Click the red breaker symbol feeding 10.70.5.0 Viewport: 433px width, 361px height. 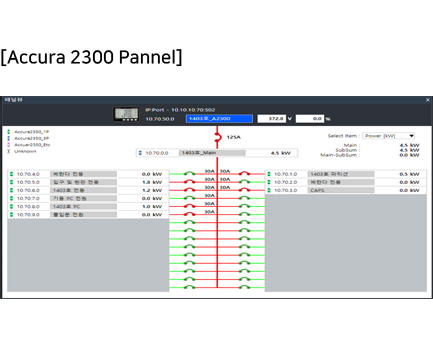coord(190,181)
